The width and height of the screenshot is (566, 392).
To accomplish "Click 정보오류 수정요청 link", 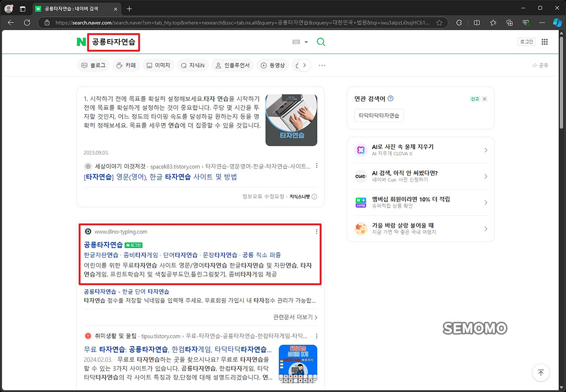I will click(263, 197).
